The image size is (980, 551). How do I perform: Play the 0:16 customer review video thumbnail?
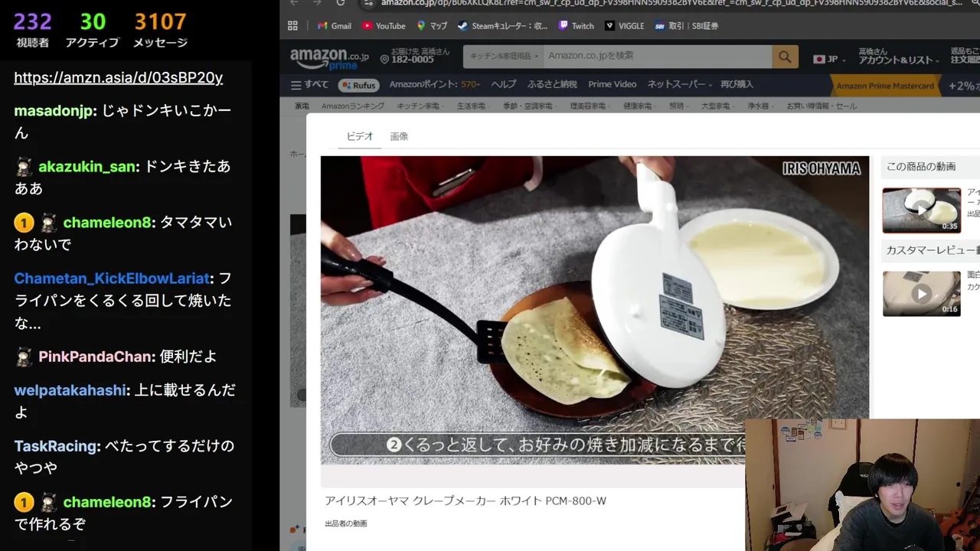pyautogui.click(x=921, y=293)
